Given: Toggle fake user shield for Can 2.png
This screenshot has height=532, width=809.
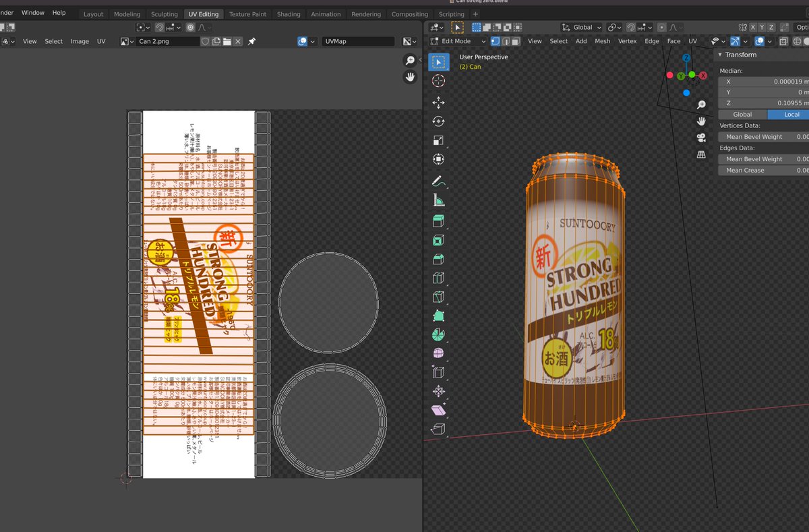Looking at the screenshot, I should (205, 41).
